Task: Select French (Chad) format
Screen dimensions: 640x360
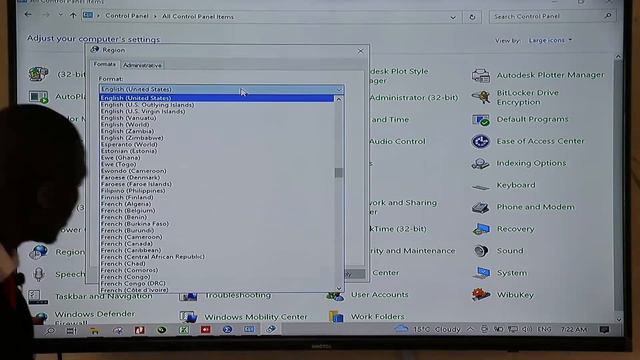Action: (216, 263)
